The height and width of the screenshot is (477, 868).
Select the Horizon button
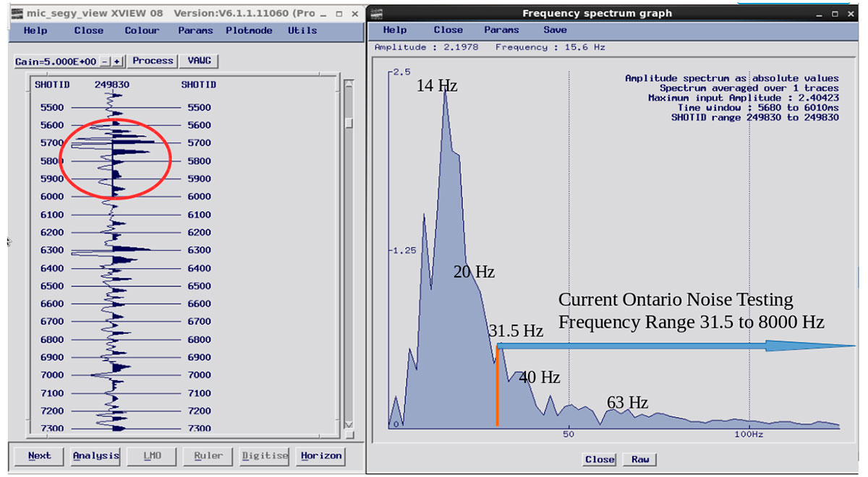(320, 456)
